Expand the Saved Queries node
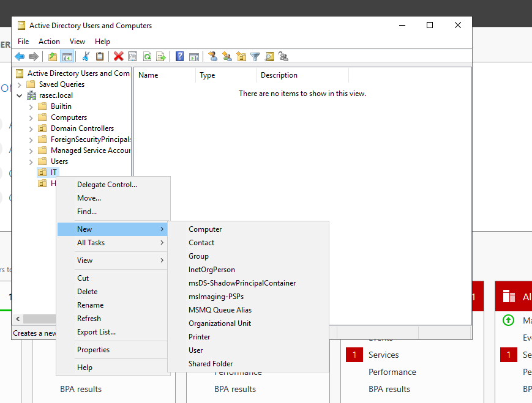 point(20,84)
